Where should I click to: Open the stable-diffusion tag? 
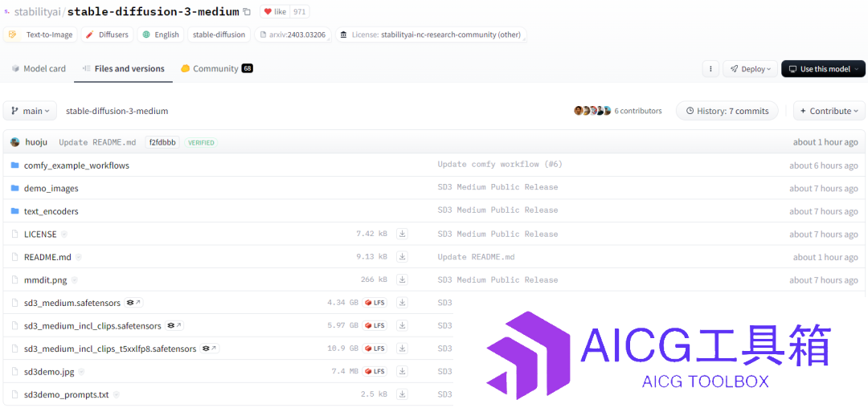(219, 35)
